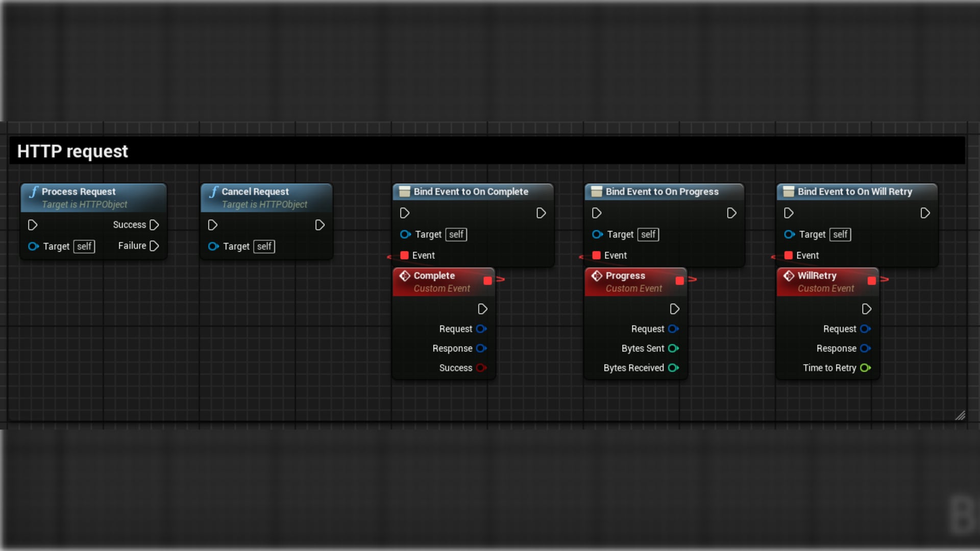Click Response pin on WillRetry event
980x551 pixels.
(x=865, y=348)
